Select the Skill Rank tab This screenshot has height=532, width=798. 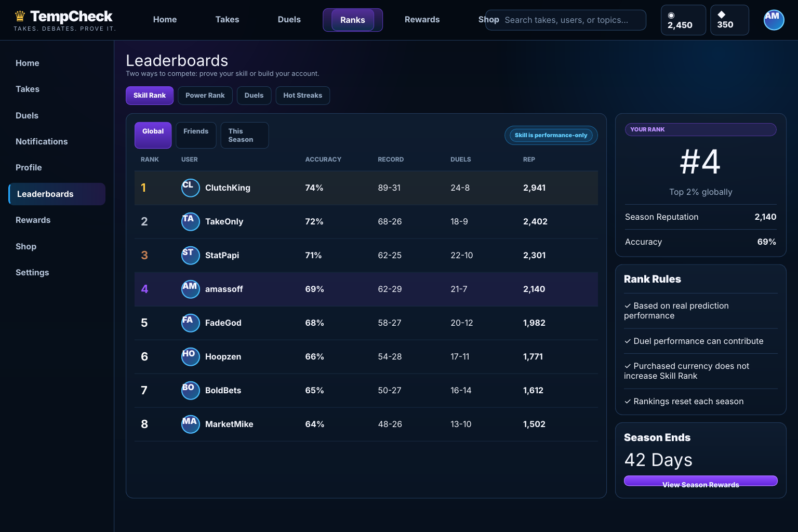(150, 96)
